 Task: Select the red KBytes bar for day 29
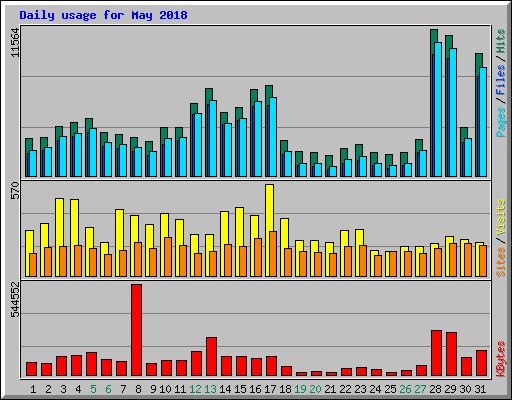451,354
